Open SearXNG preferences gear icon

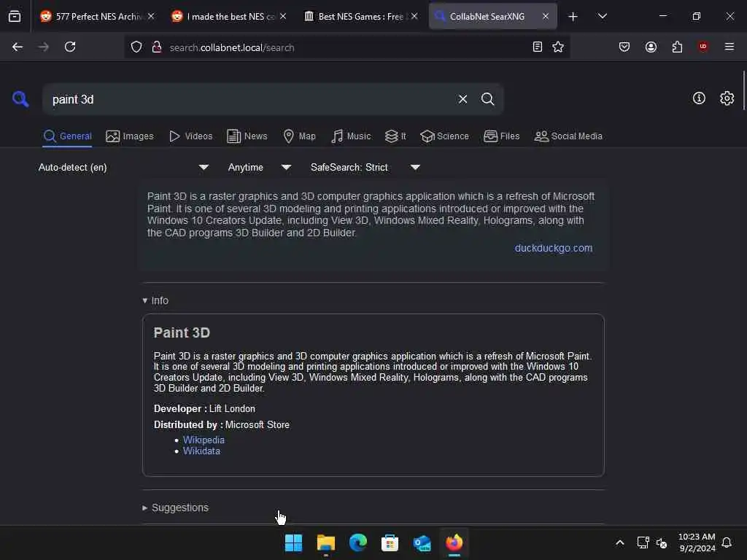(727, 98)
